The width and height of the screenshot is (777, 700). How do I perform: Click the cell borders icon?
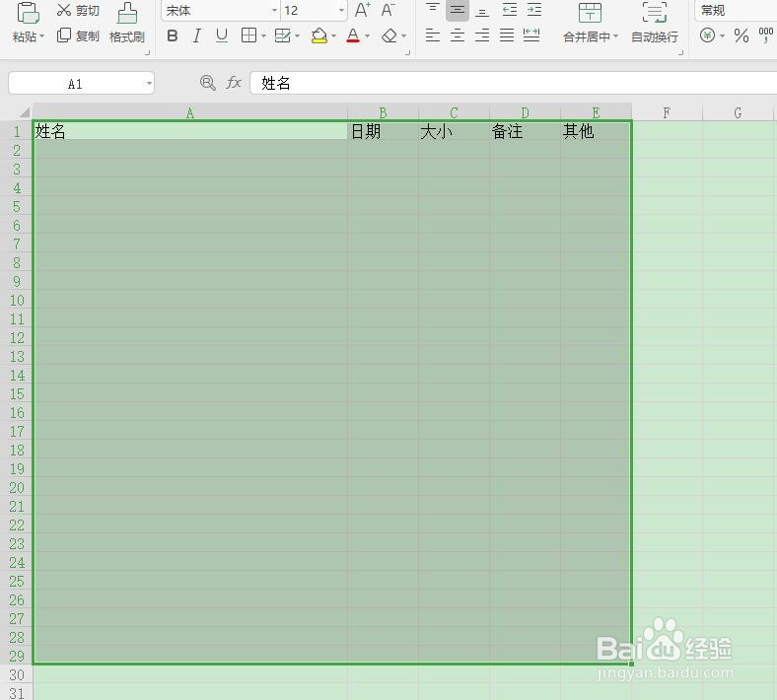click(248, 35)
